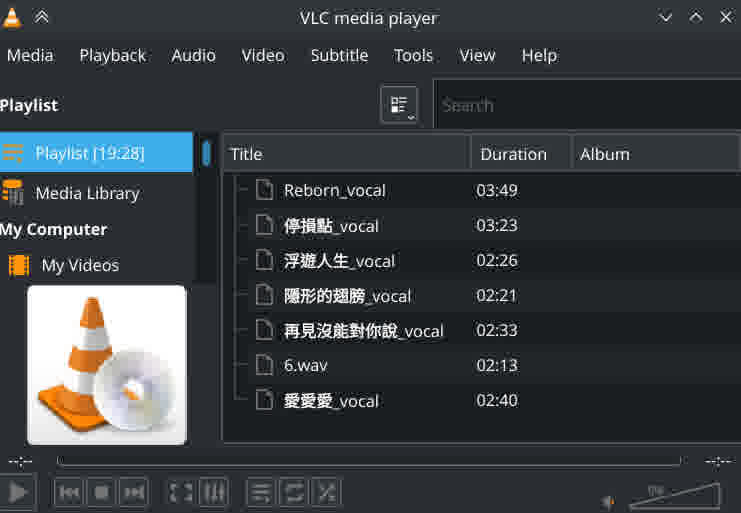This screenshot has height=513, width=741.
Task: Click the file icon beside 停損點_vocal
Action: (264, 225)
